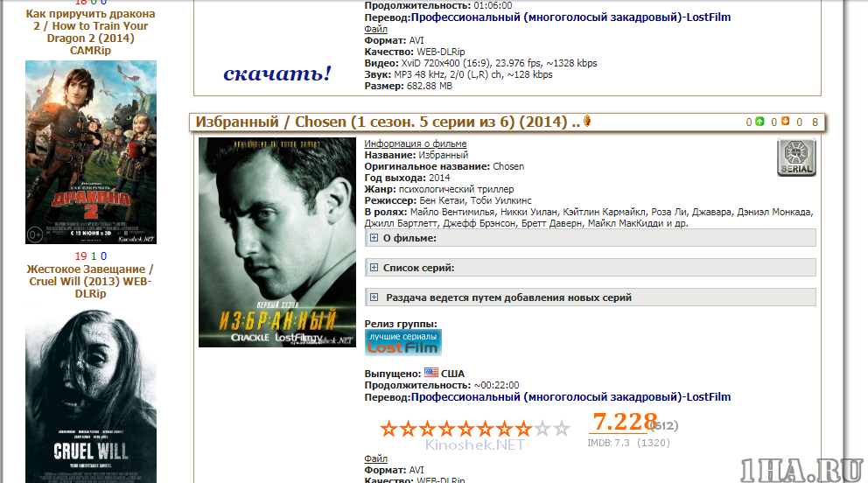Rate the series with the tenth star
Image resolution: width=868 pixels, height=483 pixels.
pyautogui.click(x=562, y=428)
